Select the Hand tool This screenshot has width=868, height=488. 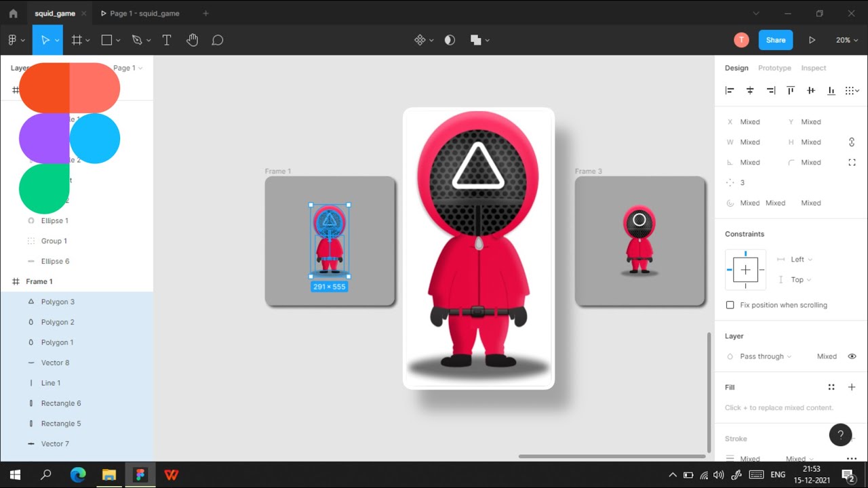(x=193, y=40)
